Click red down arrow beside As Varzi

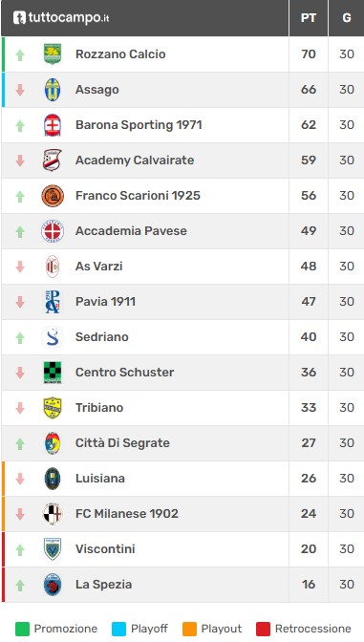tap(20, 267)
